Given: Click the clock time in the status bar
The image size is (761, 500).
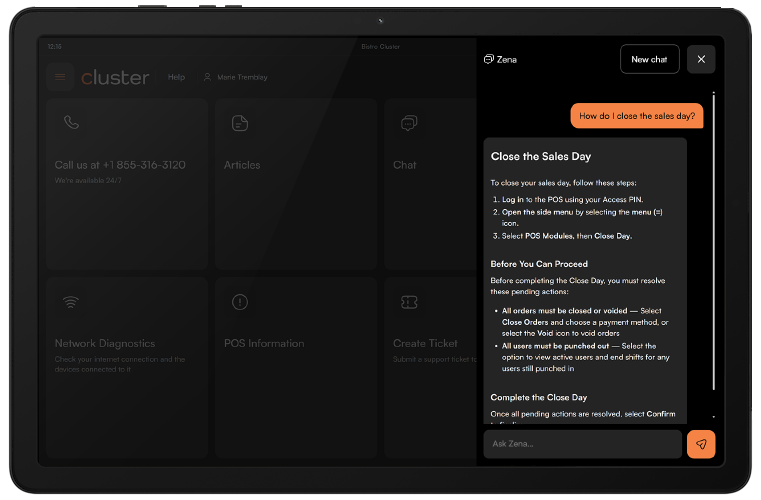Looking at the screenshot, I should pos(54,47).
